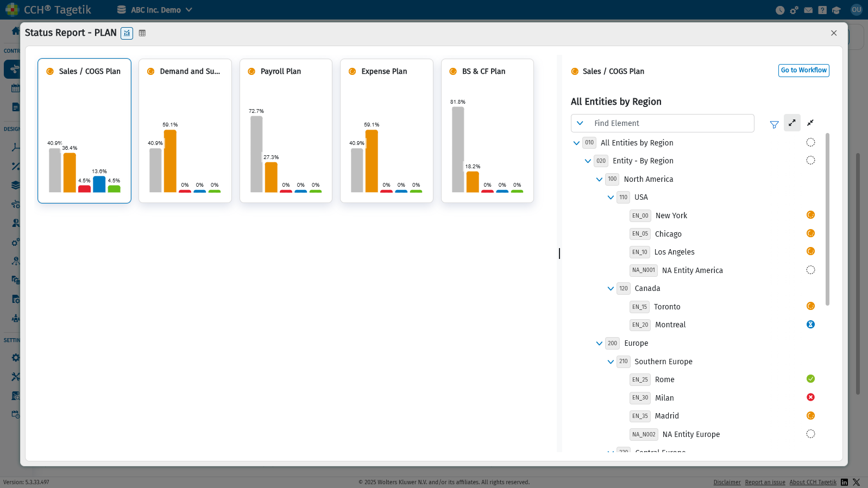
Task: Open the Disclaimer link
Action: point(727,482)
